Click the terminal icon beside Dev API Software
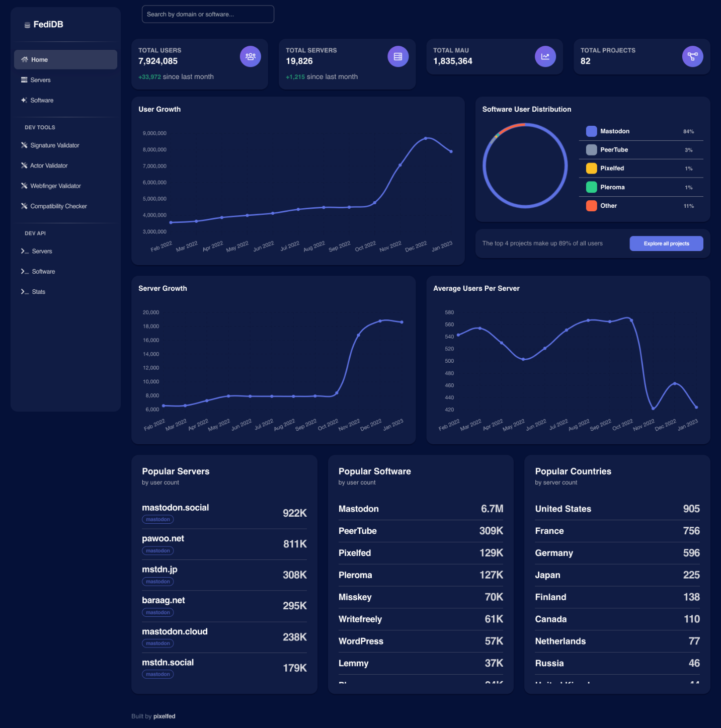The height and width of the screenshot is (728, 721). [25, 271]
